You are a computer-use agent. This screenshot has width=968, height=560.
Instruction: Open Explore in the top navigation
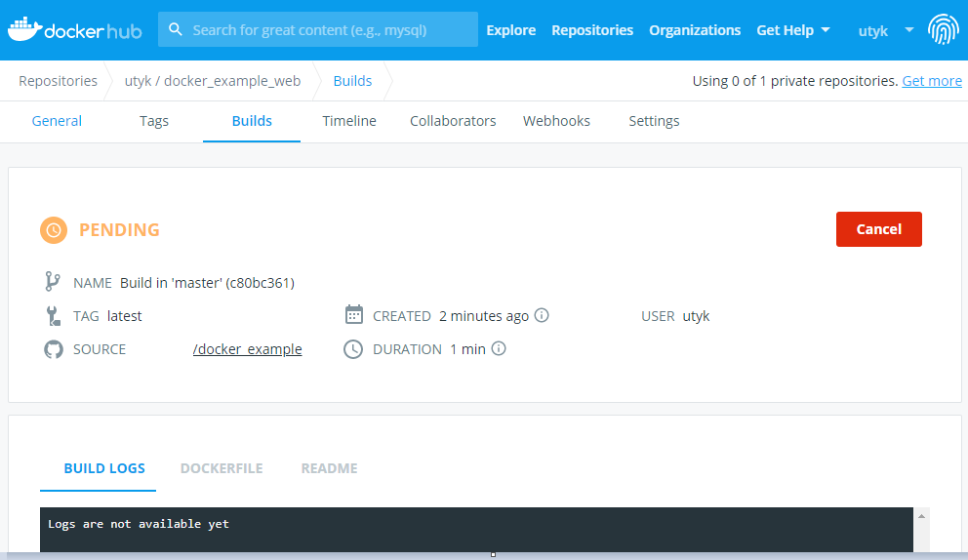[x=510, y=30]
